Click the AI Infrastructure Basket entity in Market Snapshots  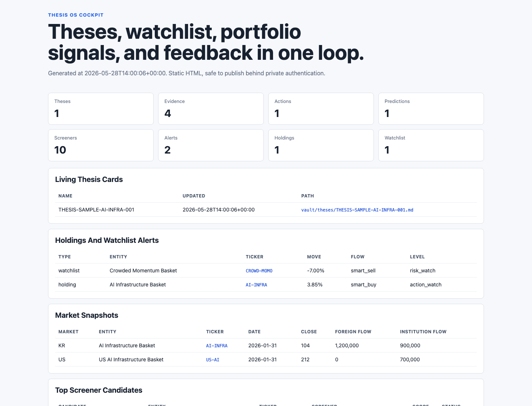pos(127,345)
